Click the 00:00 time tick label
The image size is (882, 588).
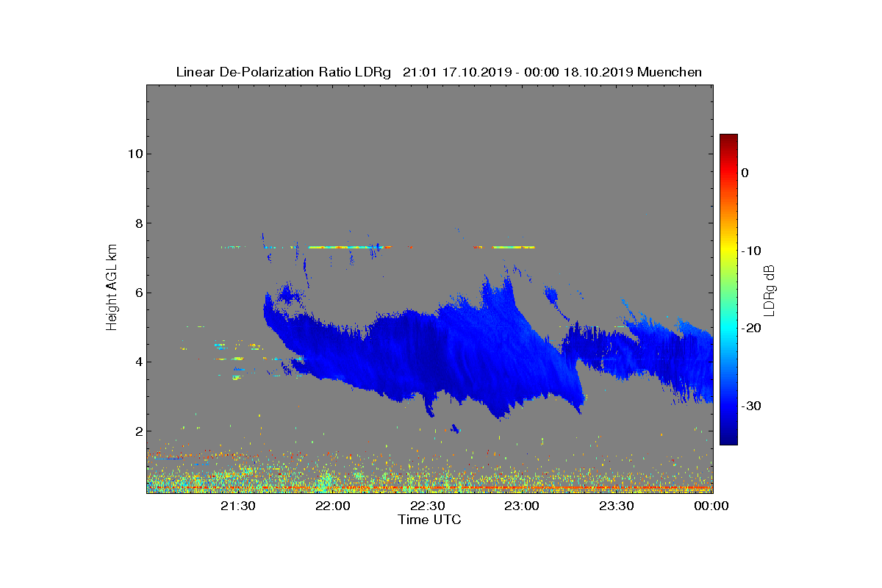tap(711, 506)
